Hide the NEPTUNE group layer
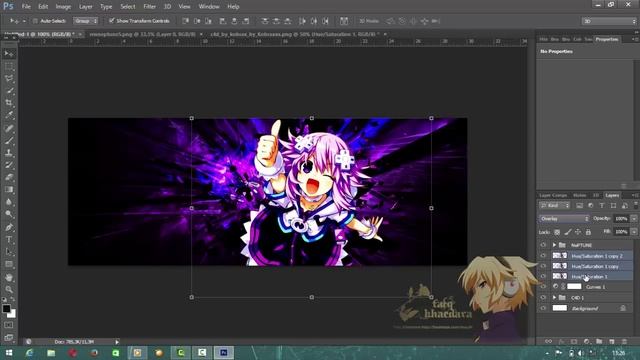 [543, 245]
